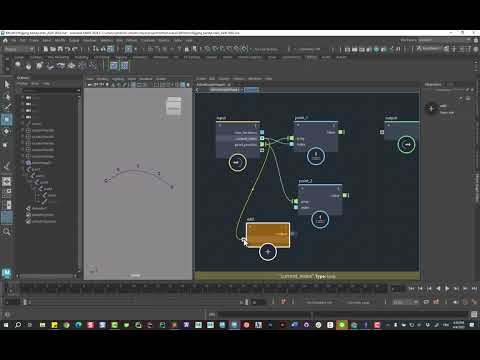This screenshot has width=480, height=360.
Task: Go back with the graph breadcrumb arrow
Action: pyautogui.click(x=197, y=90)
